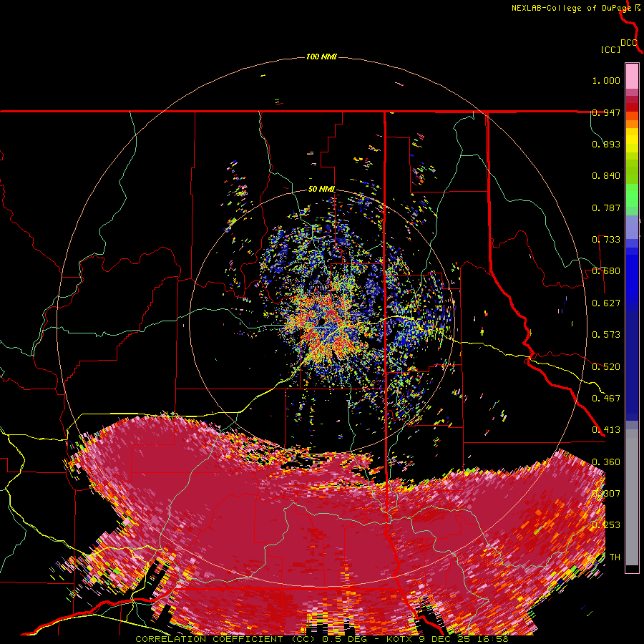Click the 0.413 legend value
This screenshot has height=644, width=644.
pyautogui.click(x=606, y=430)
